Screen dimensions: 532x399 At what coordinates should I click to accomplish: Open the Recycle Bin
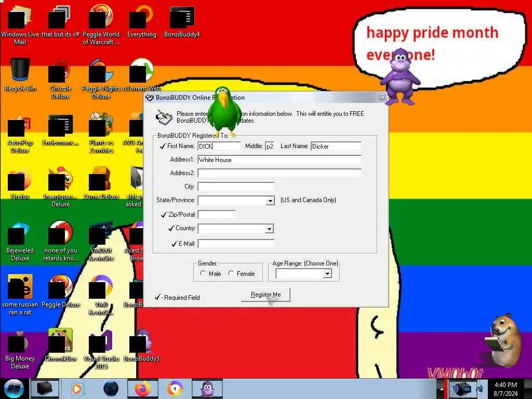(x=20, y=75)
